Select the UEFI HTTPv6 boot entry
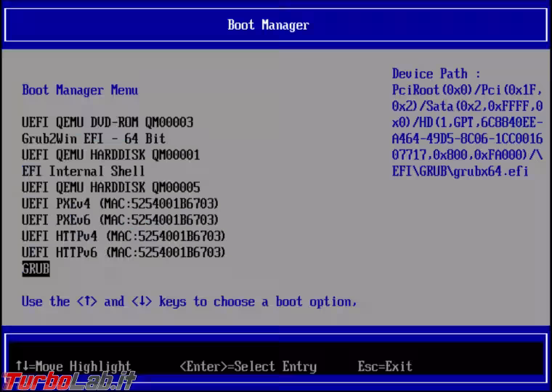This screenshot has height=392, width=552. (123, 252)
